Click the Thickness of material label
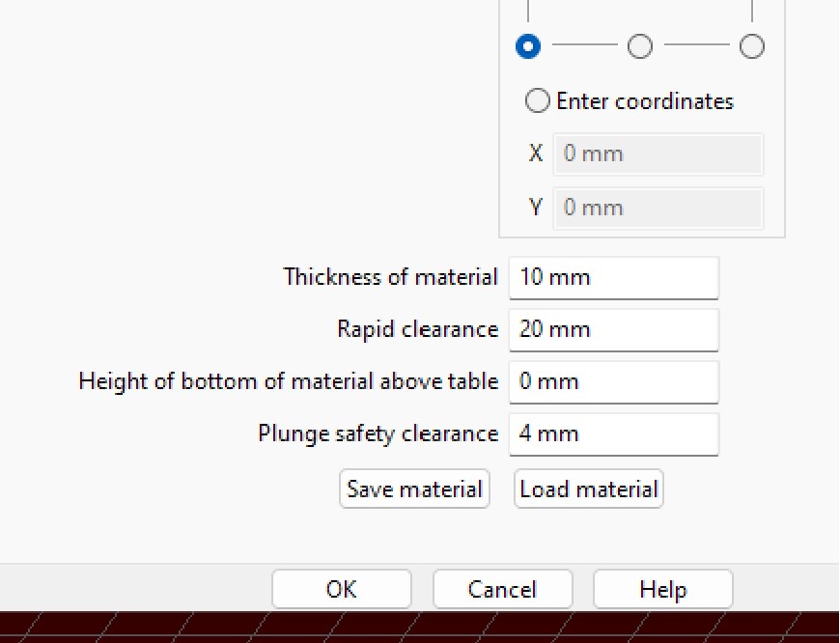The width and height of the screenshot is (840, 643). tap(390, 277)
